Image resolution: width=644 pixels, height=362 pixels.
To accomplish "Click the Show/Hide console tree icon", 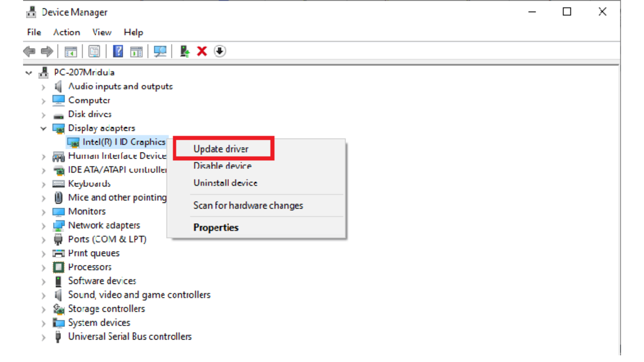I will coord(70,51).
